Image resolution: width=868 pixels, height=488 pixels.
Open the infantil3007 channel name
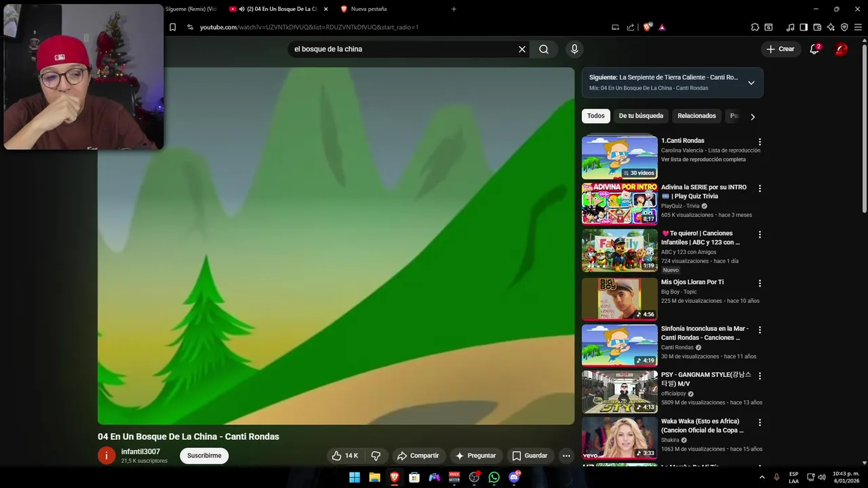point(140,451)
